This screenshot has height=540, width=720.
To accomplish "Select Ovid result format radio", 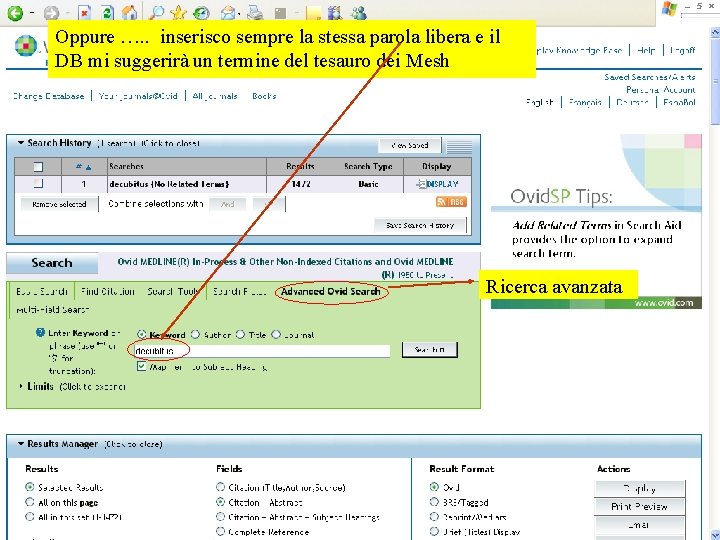I will tap(434, 486).
